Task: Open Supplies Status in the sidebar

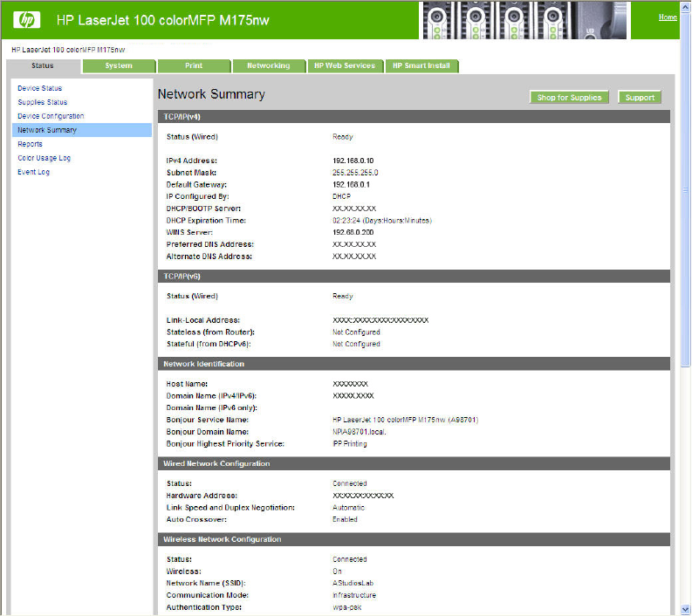Action: coord(43,102)
